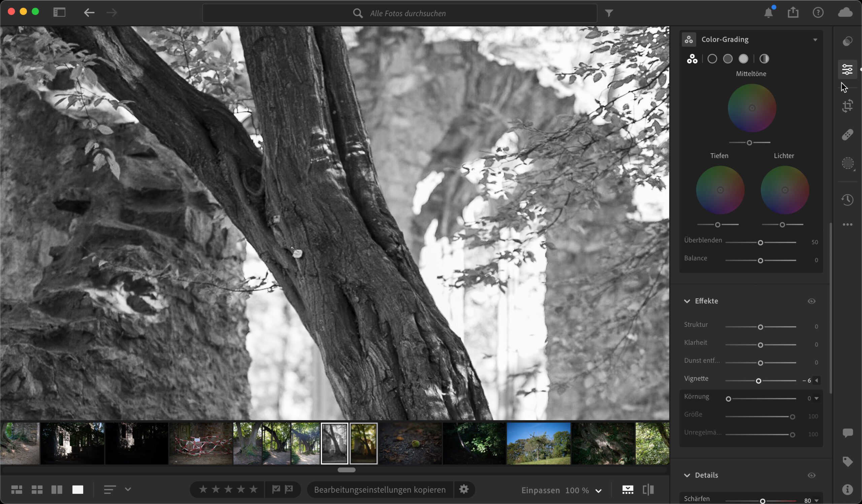Open the Presets panel icon
The height and width of the screenshot is (504, 862).
point(847,41)
